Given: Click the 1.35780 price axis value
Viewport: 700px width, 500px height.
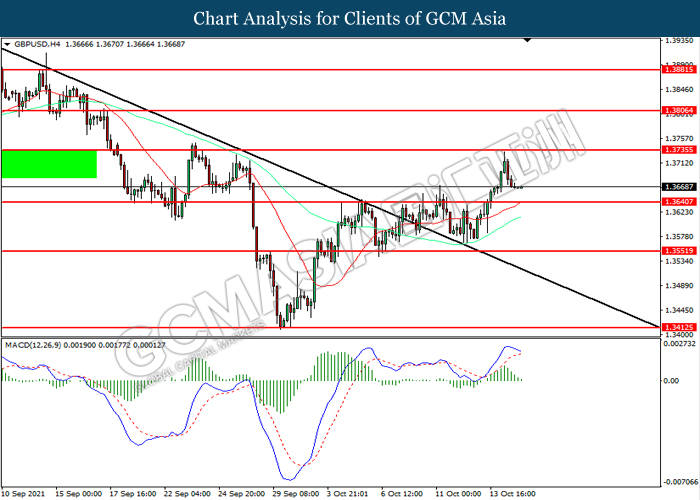Looking at the screenshot, I should coord(679,237).
